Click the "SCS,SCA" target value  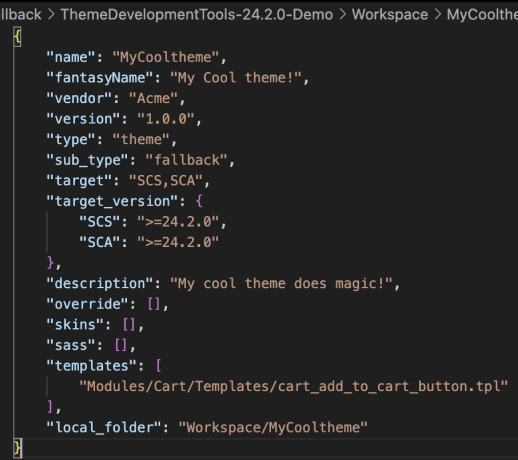pyautogui.click(x=166, y=181)
